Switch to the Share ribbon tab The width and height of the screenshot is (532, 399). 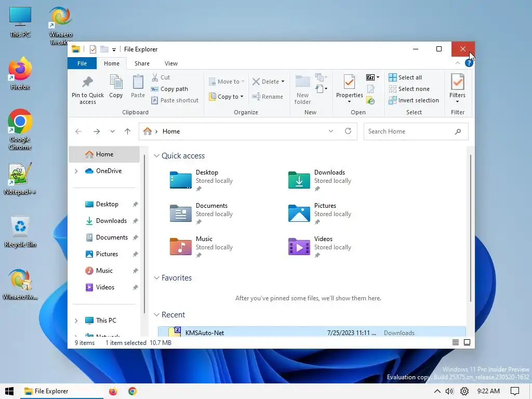click(142, 63)
